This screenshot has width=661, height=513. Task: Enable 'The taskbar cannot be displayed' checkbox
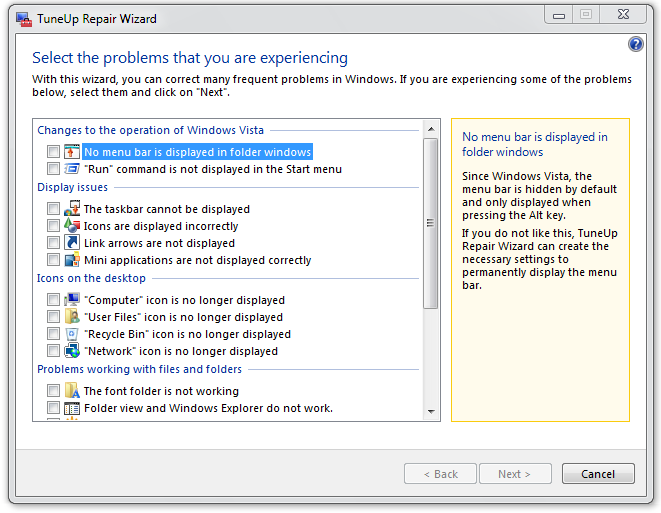(x=53, y=209)
